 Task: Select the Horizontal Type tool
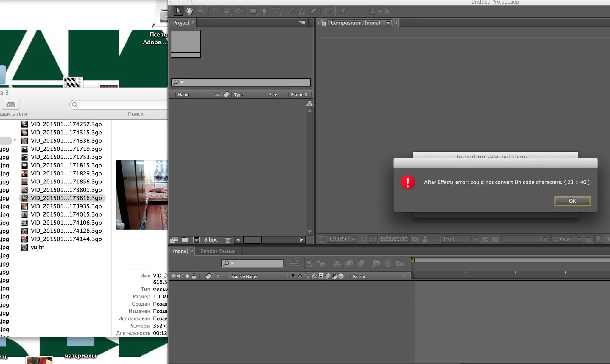(x=276, y=11)
